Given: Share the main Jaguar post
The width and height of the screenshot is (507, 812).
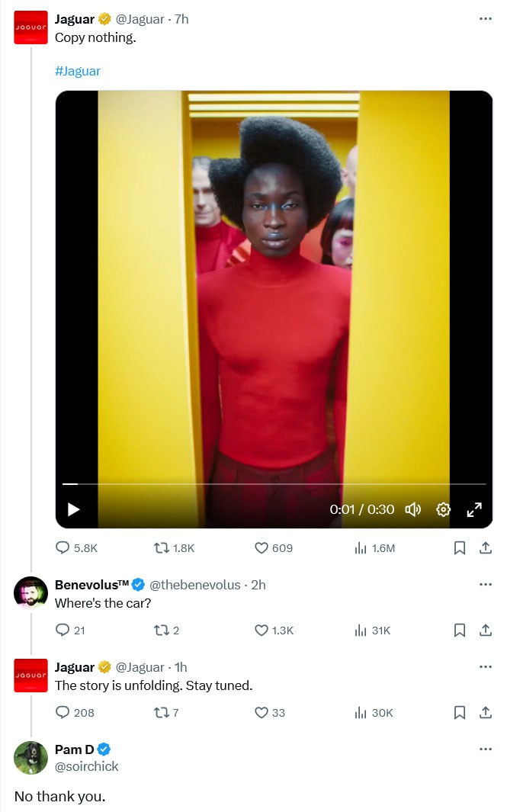Looking at the screenshot, I should tap(485, 548).
